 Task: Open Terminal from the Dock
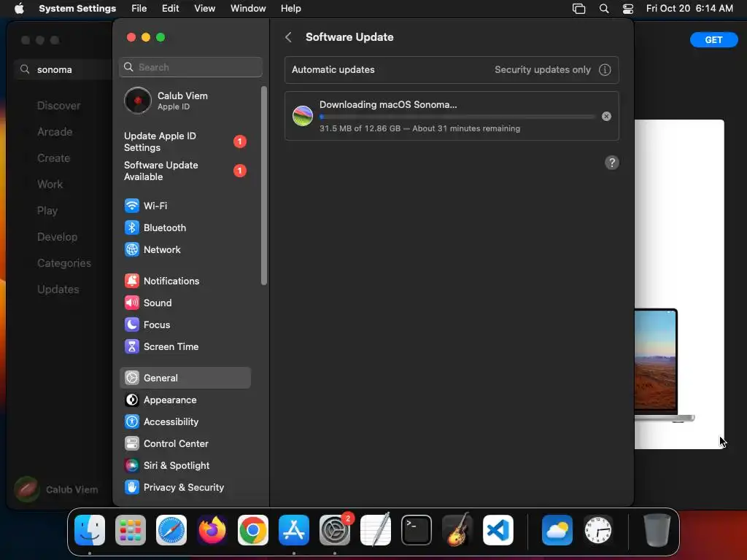point(417,530)
